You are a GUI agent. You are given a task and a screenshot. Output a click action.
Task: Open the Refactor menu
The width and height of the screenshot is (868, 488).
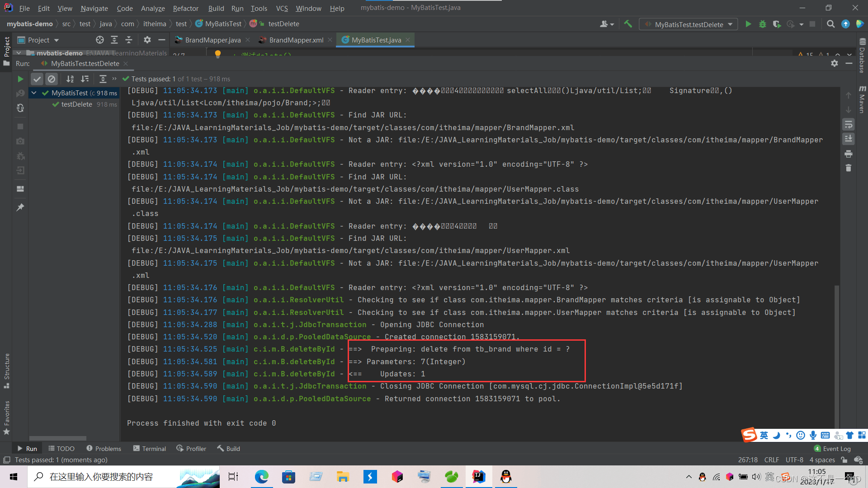point(185,8)
